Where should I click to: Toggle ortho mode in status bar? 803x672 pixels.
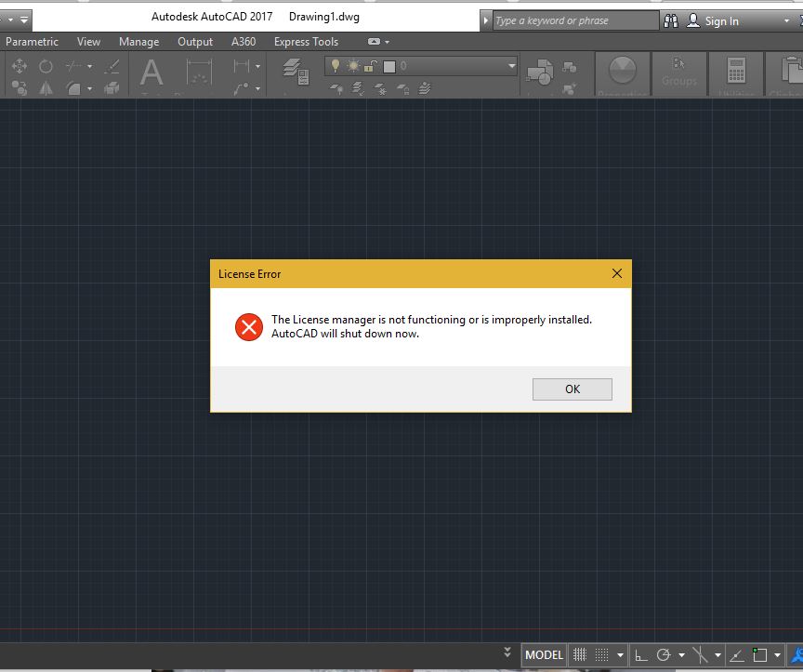(x=641, y=655)
